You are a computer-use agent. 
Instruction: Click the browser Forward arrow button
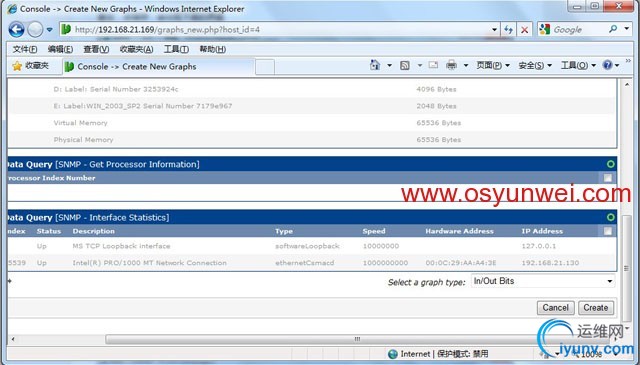click(36, 29)
